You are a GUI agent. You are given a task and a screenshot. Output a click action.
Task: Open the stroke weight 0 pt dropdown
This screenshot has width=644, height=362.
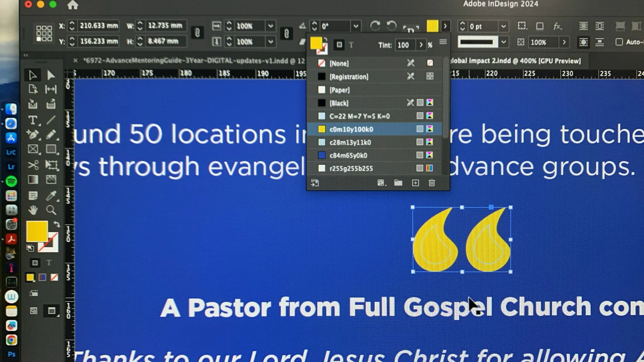[503, 26]
